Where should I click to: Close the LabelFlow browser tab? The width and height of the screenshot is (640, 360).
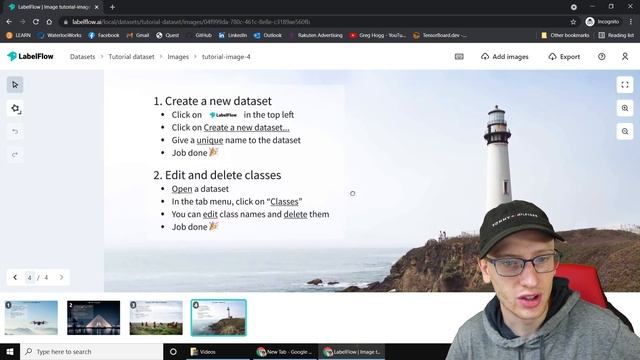pyautogui.click(x=96, y=7)
